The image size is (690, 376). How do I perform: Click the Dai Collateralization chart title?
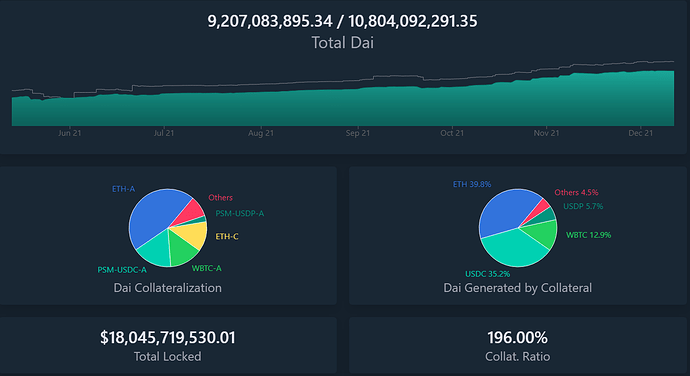pos(168,288)
